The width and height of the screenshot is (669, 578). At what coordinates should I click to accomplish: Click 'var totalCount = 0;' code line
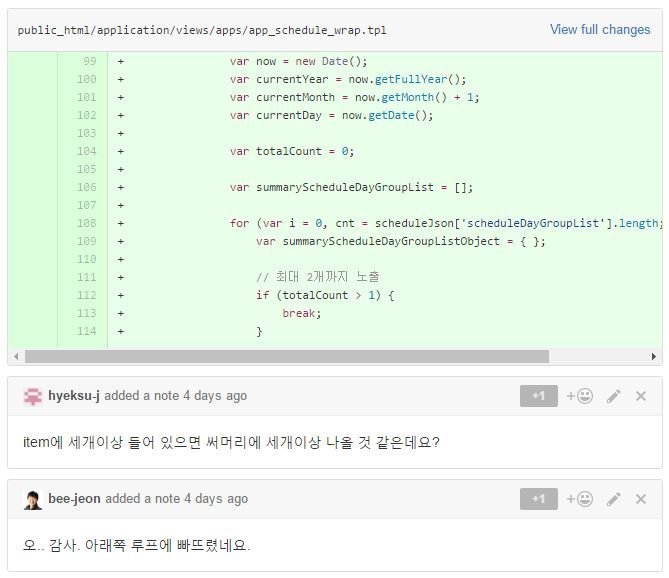pos(292,151)
